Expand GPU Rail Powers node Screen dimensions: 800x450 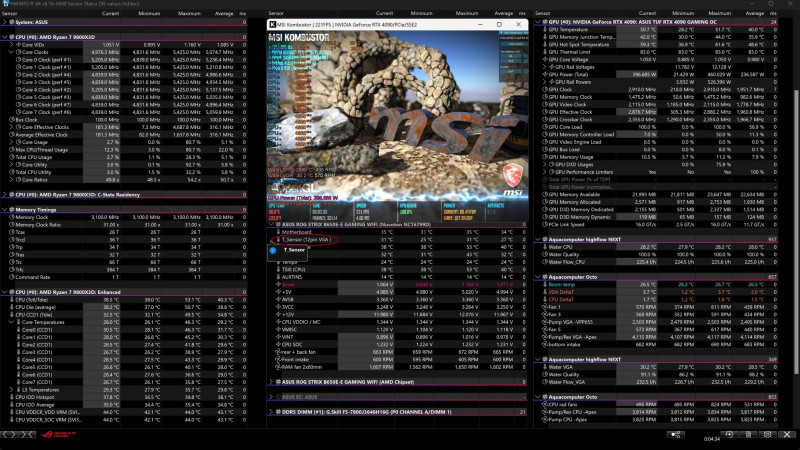[x=544, y=82]
